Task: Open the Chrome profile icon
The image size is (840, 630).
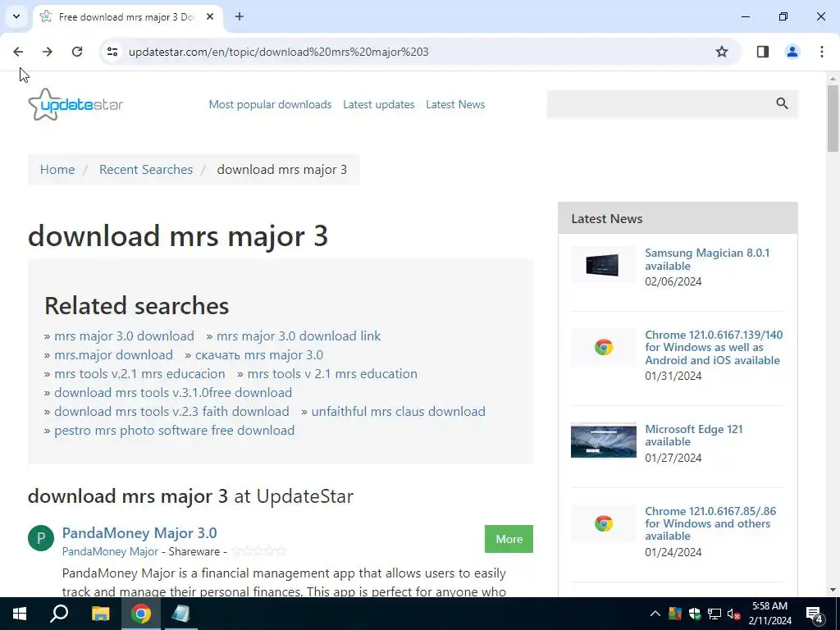Action: [x=792, y=52]
